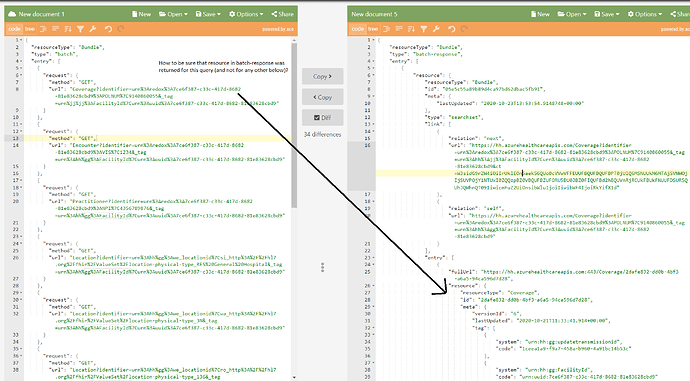Open the left editor's Open dropdown
This screenshot has width=690, height=381.
[173, 14]
